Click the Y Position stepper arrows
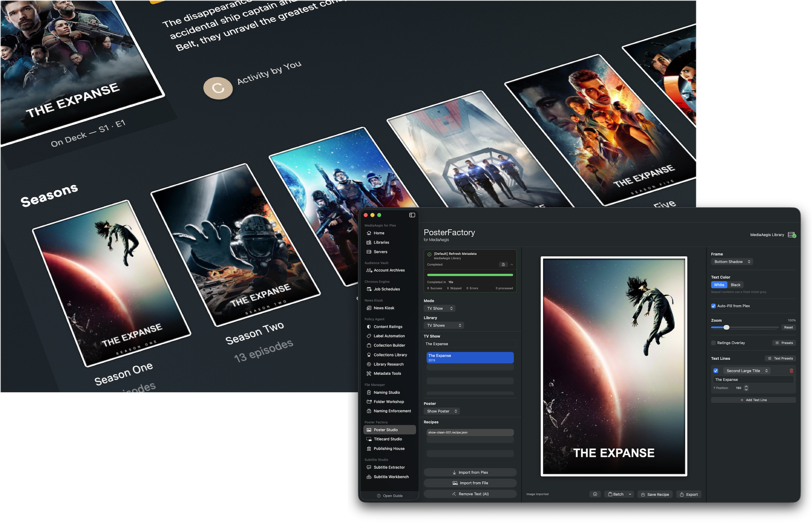The image size is (812, 525). pyautogui.click(x=746, y=388)
